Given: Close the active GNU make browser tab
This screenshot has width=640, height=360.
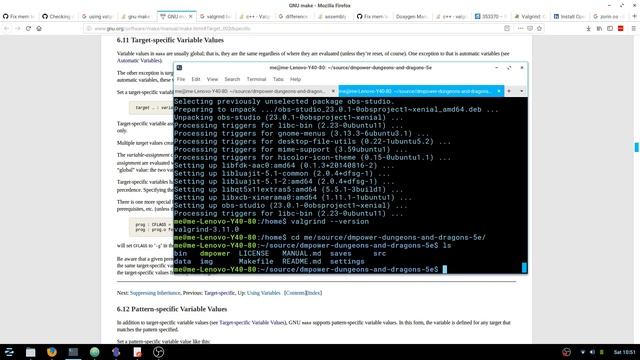Looking at the screenshot, I should pyautogui.click(x=190, y=16).
